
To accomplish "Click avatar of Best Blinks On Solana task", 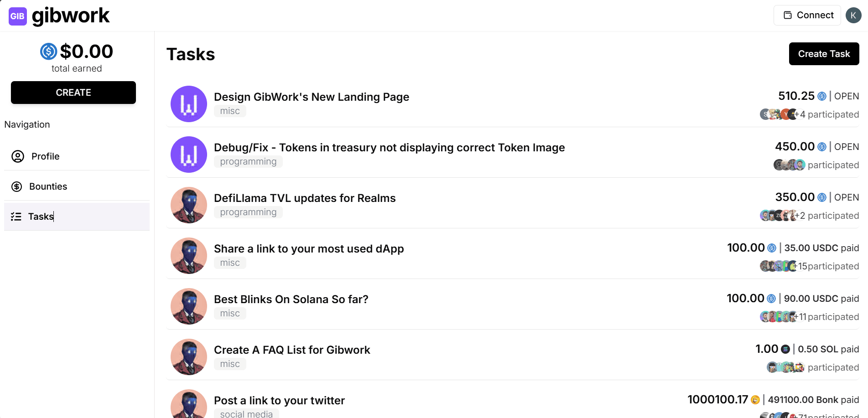I will point(189,306).
